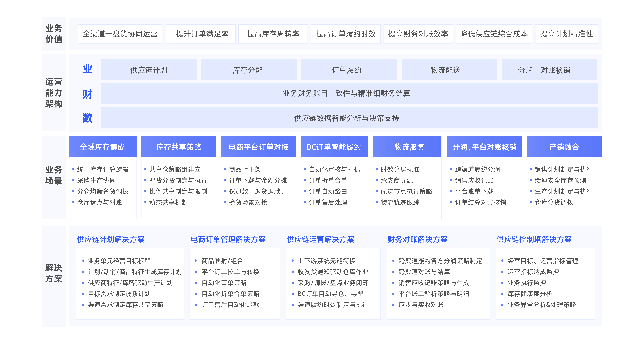The image size is (644, 344).
Task: Open the 电商平台订单对接 card header
Action: tap(259, 146)
